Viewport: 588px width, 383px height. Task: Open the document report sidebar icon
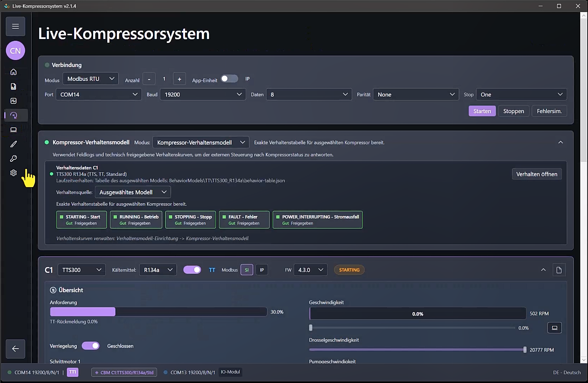[x=13, y=87]
